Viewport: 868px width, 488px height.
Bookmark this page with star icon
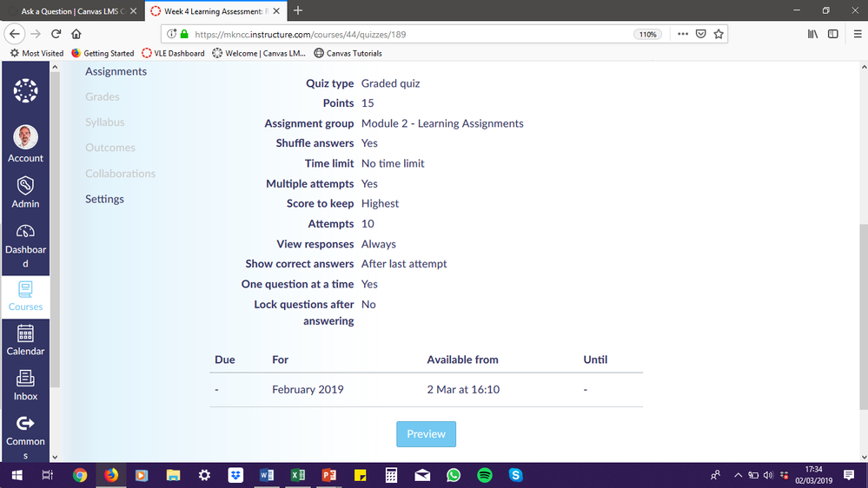tap(719, 34)
